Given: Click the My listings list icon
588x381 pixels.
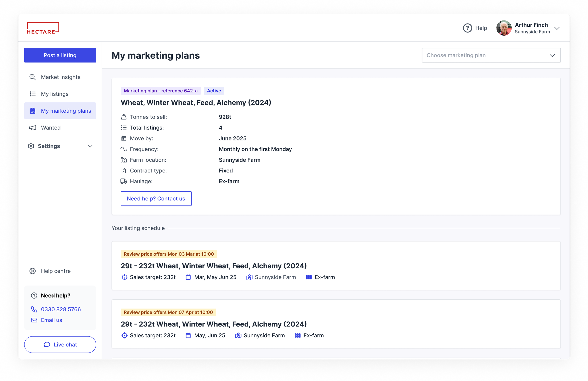Looking at the screenshot, I should (33, 94).
